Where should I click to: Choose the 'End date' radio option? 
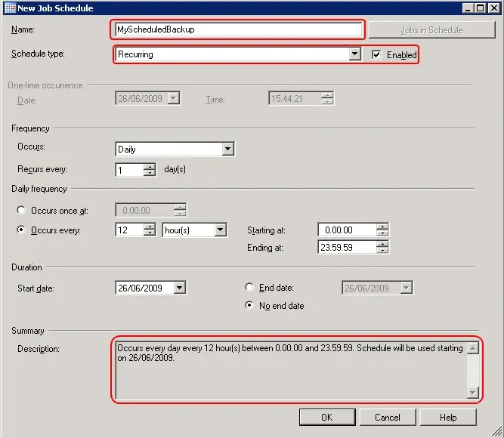[249, 288]
